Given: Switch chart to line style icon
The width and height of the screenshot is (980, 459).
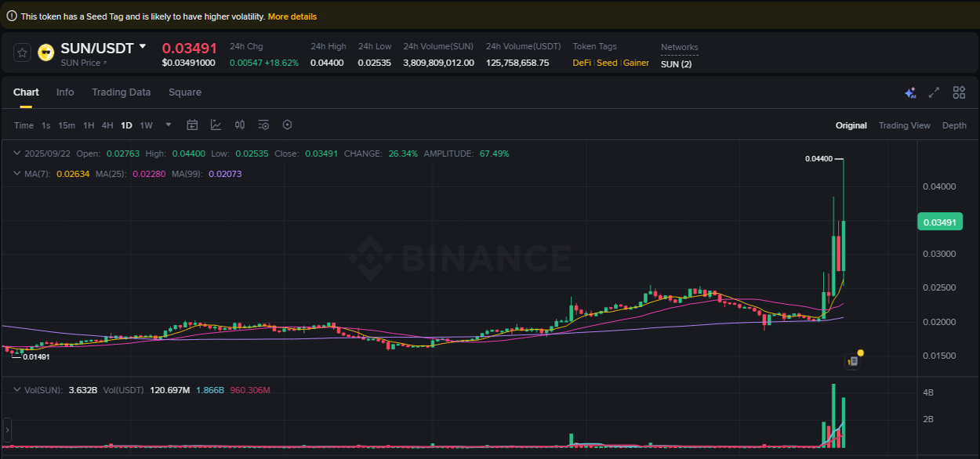Looking at the screenshot, I should [x=216, y=125].
